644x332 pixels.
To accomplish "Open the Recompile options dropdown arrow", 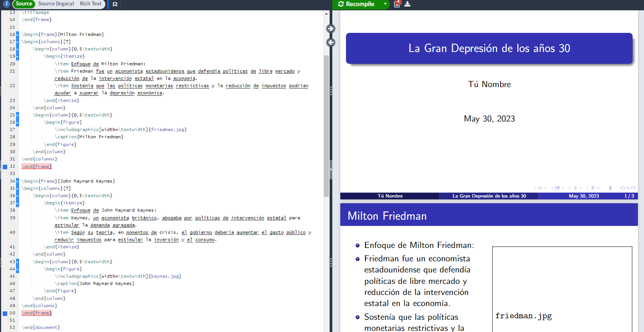I will 385,4.
